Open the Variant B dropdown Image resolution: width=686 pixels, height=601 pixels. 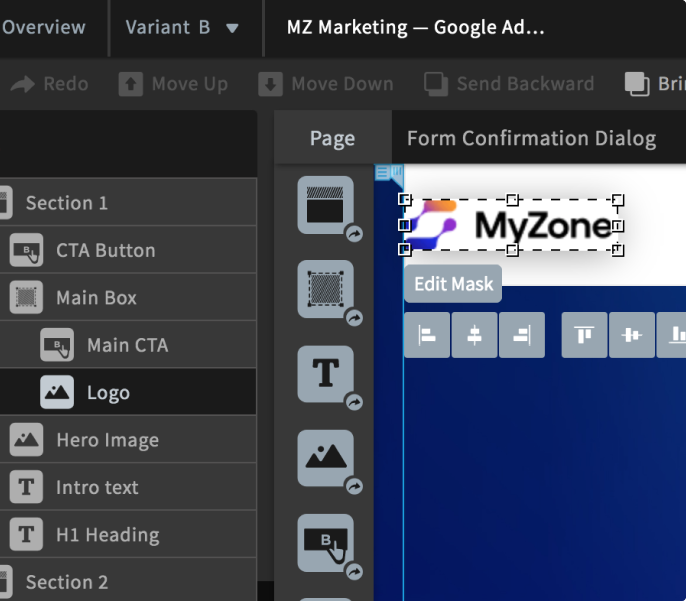[x=182, y=28]
